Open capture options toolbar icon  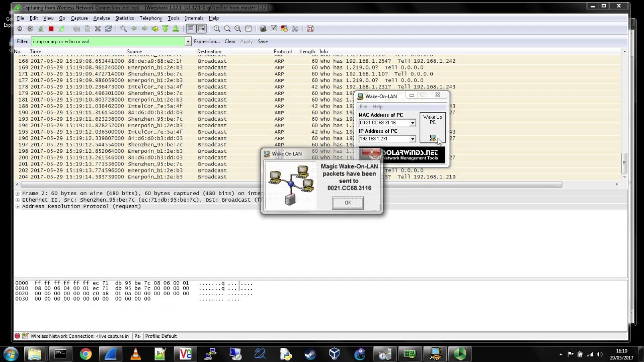[x=30, y=29]
